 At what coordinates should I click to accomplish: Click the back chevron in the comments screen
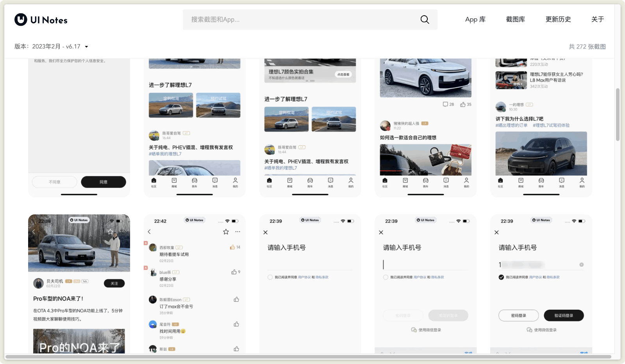(x=149, y=231)
